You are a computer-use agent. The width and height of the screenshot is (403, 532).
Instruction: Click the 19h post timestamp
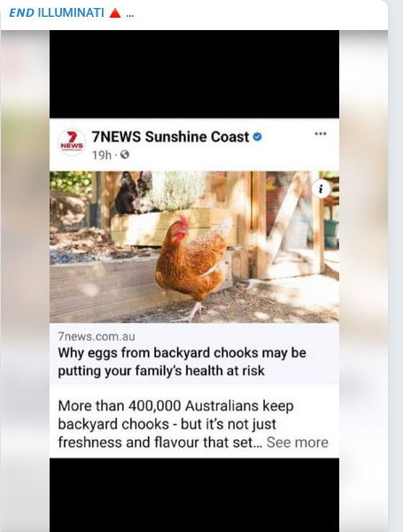(102, 155)
